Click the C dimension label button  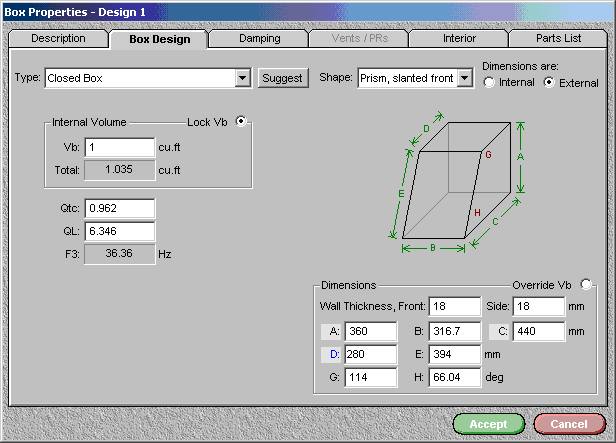coord(499,331)
